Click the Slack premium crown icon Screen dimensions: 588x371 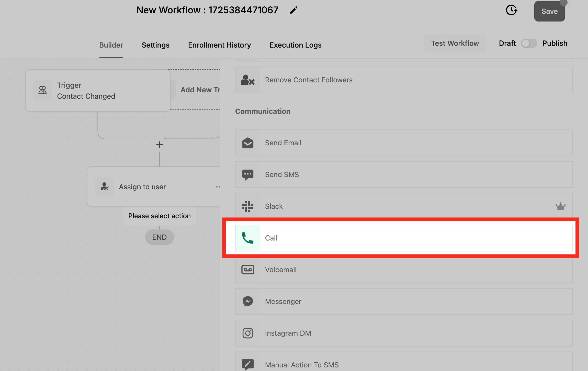(560, 206)
